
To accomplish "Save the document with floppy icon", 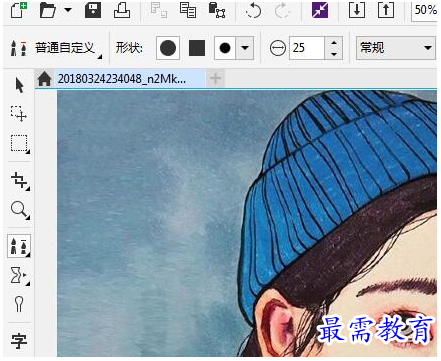I will pyautogui.click(x=93, y=10).
